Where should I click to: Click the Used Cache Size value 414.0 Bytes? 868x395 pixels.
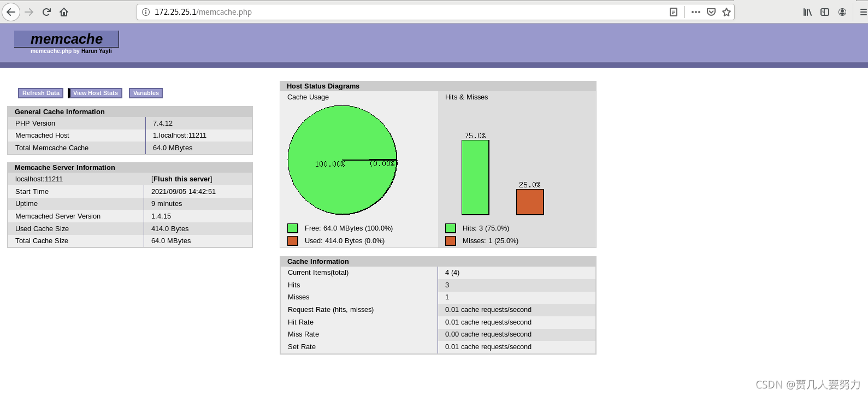click(x=170, y=229)
